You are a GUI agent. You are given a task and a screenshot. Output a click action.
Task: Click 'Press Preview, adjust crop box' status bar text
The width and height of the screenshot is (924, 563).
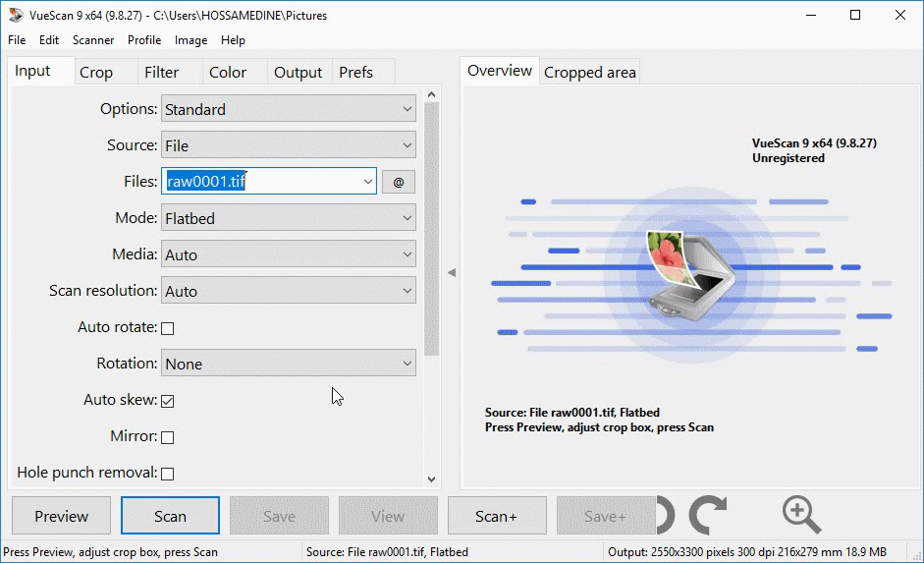point(110,552)
